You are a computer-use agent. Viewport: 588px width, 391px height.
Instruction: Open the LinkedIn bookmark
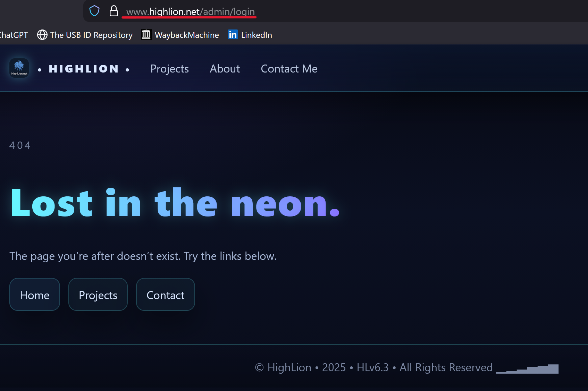click(250, 35)
